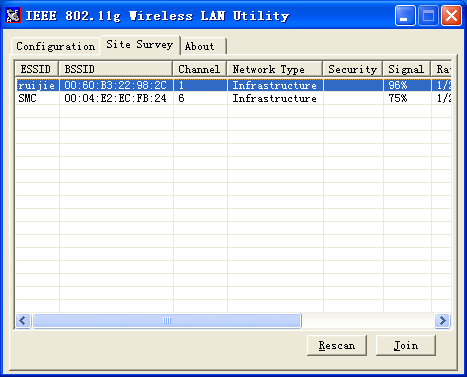Click BSSID 00:04:E2:EC:FB:24 cell
The height and width of the screenshot is (377, 467).
click(115, 98)
